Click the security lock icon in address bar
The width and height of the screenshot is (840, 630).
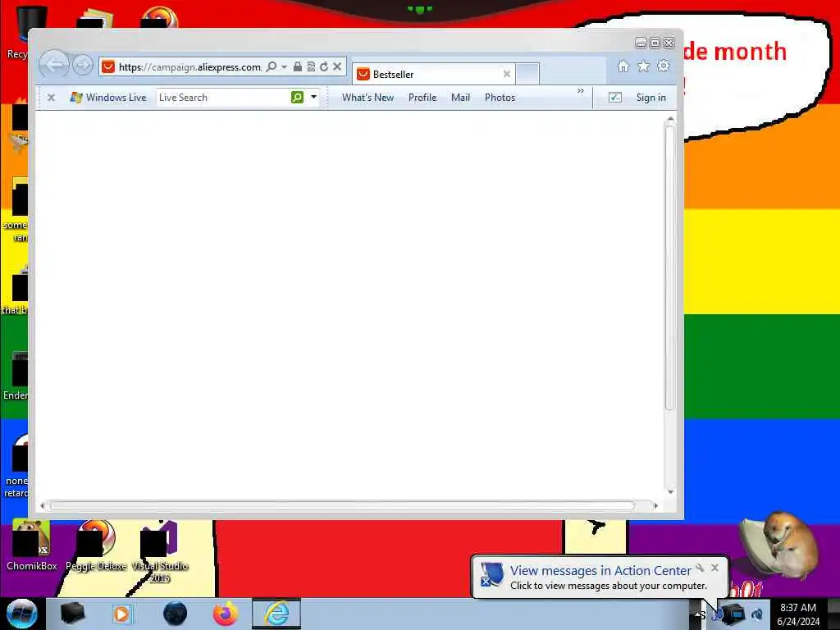click(297, 66)
